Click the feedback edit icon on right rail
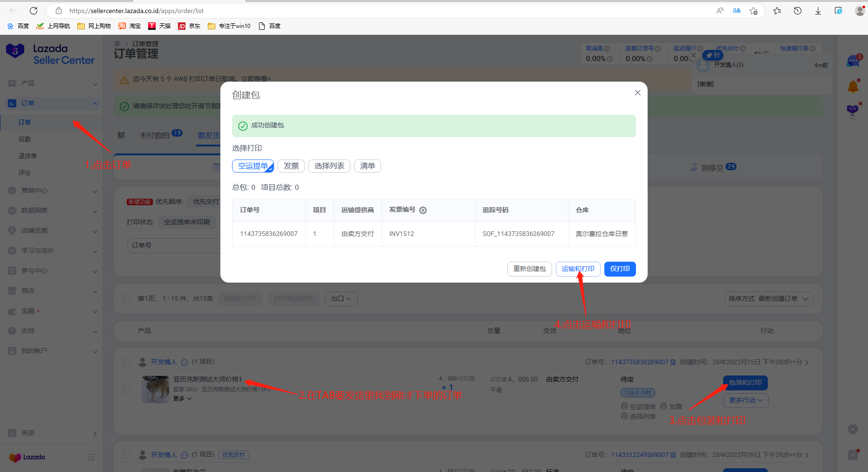This screenshot has width=868, height=472. click(x=853, y=455)
